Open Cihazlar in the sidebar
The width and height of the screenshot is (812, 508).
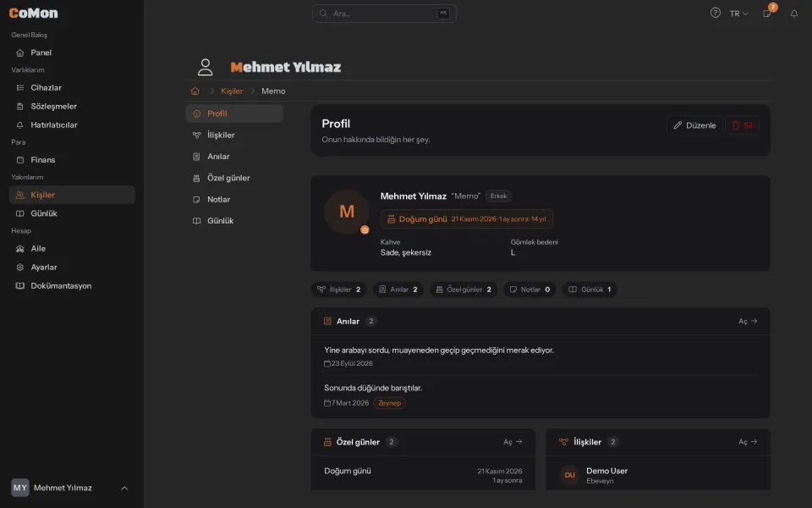72,87
